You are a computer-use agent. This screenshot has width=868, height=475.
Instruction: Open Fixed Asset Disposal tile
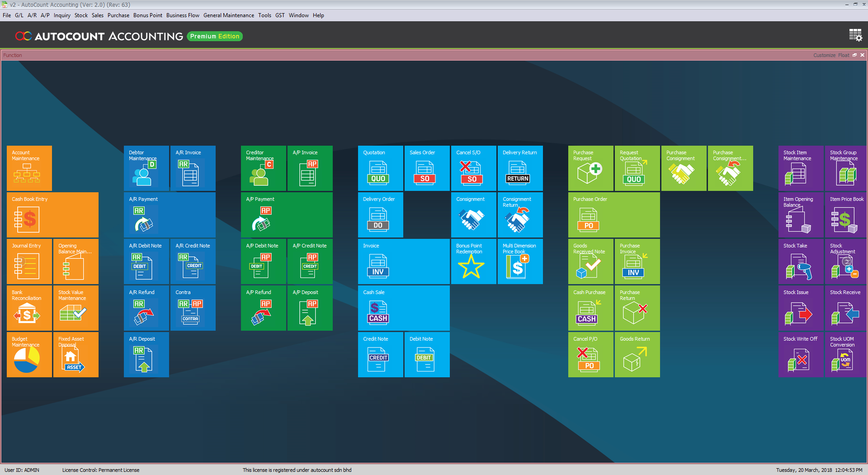[x=75, y=355]
